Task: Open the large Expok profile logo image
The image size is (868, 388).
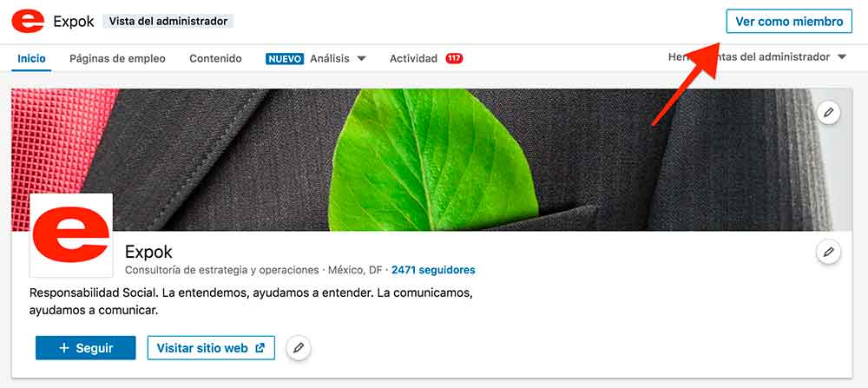Action: pyautogui.click(x=71, y=236)
